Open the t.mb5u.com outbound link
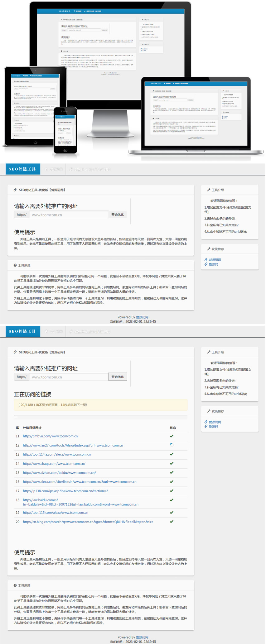This screenshot has width=266, height=644. click(x=50, y=436)
